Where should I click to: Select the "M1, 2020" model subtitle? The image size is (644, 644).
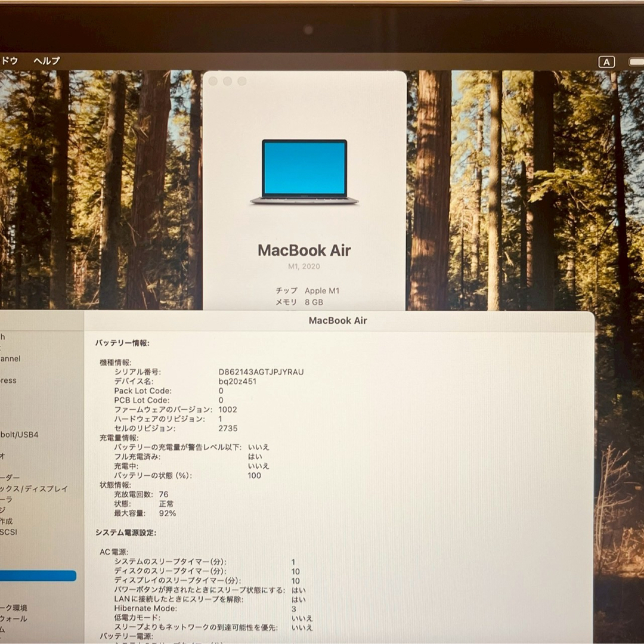[x=304, y=267]
